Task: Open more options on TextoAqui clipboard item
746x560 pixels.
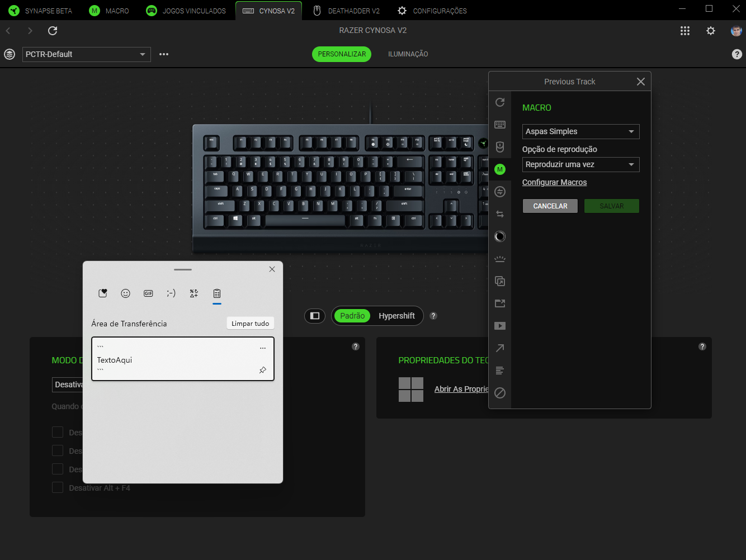Action: pyautogui.click(x=263, y=348)
